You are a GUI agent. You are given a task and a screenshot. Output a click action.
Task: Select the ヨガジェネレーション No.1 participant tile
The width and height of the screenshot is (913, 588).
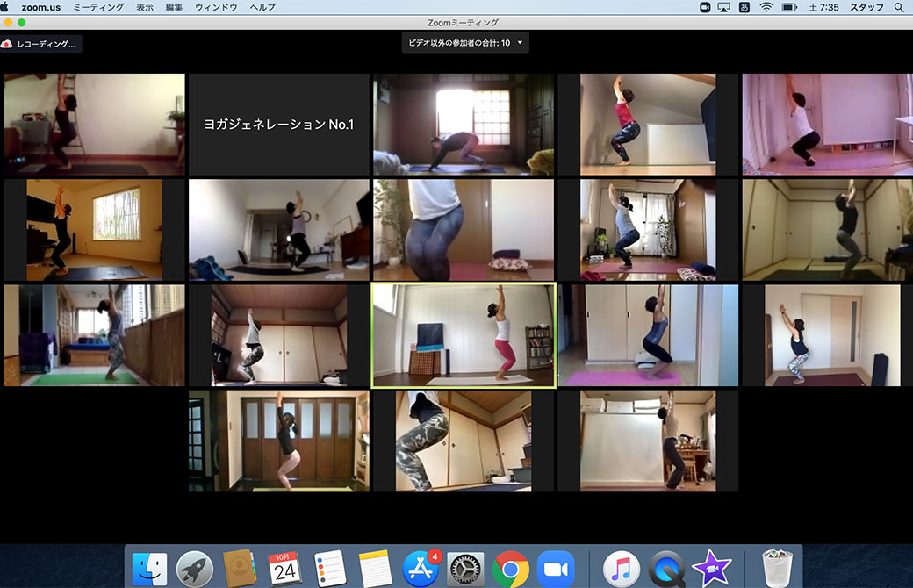pyautogui.click(x=278, y=124)
